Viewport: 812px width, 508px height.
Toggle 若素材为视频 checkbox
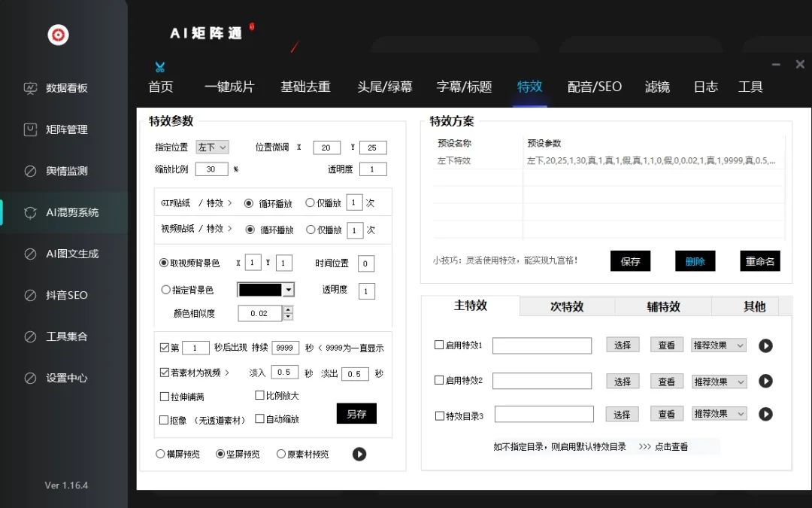165,373
